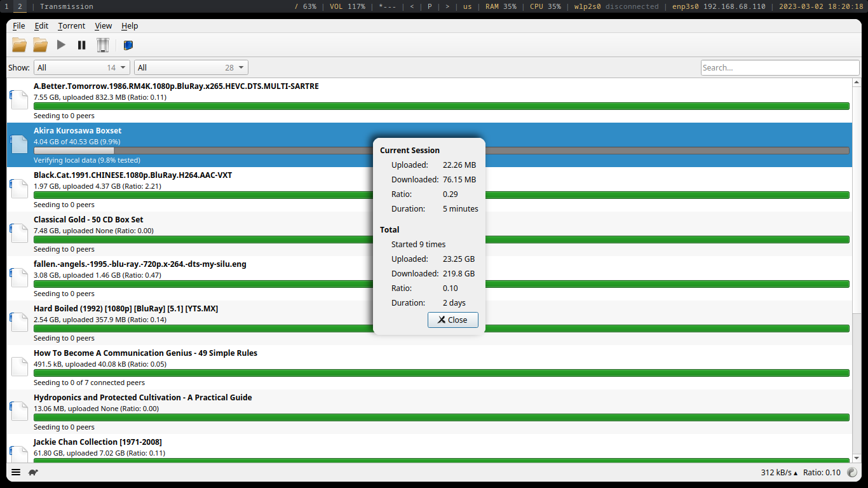Click the CPU 35% indicator in top bar

click(545, 6)
